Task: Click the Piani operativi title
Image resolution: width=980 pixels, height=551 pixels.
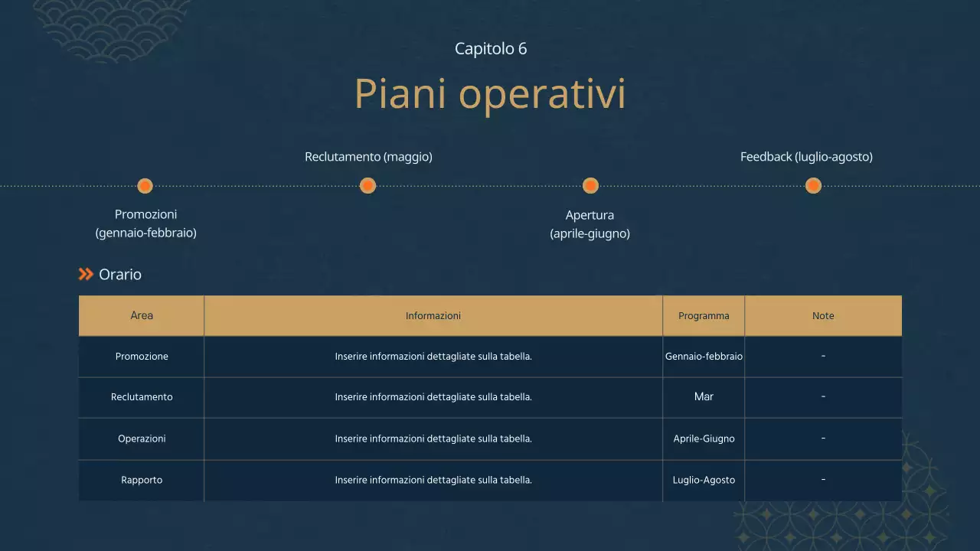Action: tap(490, 93)
